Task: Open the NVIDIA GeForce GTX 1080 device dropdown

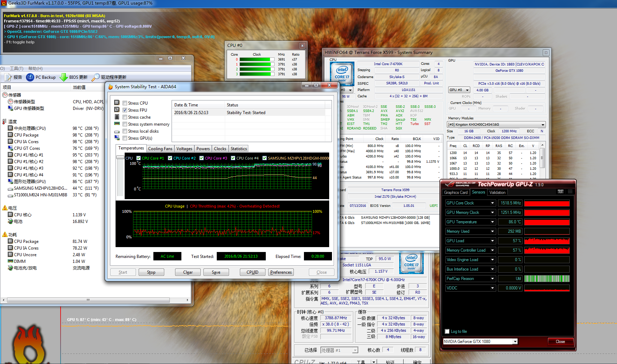Action: 515,342
